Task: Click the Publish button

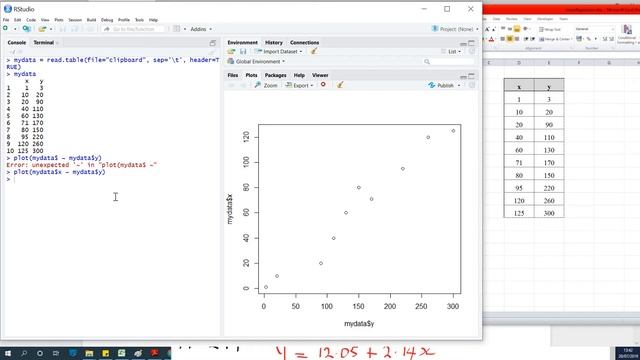Action: (441, 85)
